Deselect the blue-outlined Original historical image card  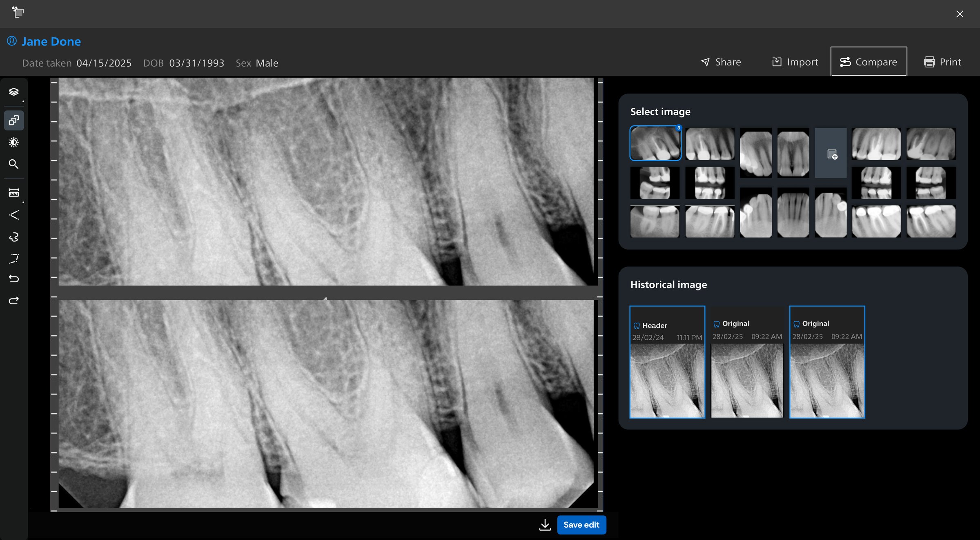(827, 362)
